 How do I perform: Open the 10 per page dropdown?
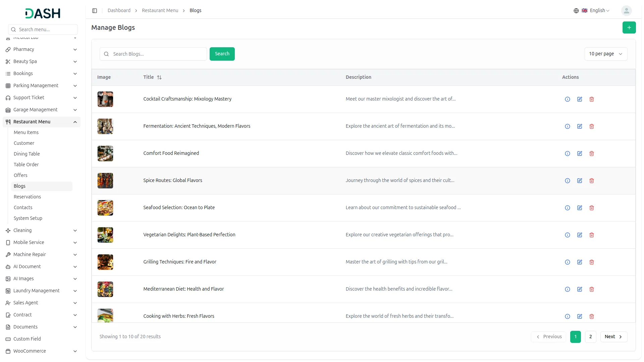pyautogui.click(x=605, y=54)
